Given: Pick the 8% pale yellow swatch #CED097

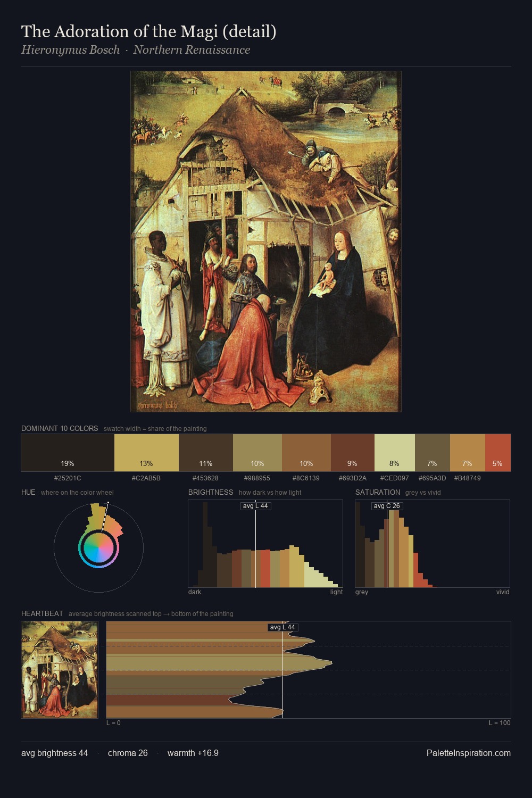Looking at the screenshot, I should coord(395,453).
